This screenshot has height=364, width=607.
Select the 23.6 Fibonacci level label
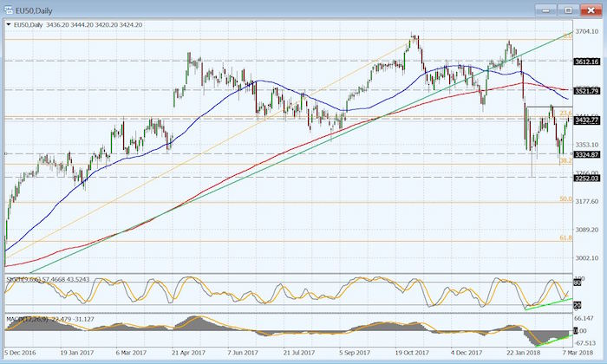[x=565, y=114]
